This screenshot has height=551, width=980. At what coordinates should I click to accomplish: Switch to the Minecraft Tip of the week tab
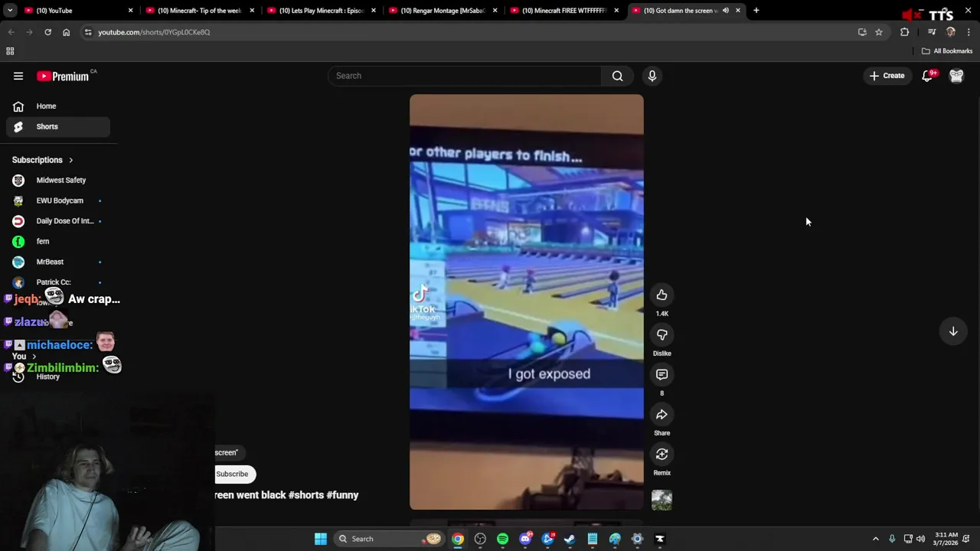click(x=199, y=11)
